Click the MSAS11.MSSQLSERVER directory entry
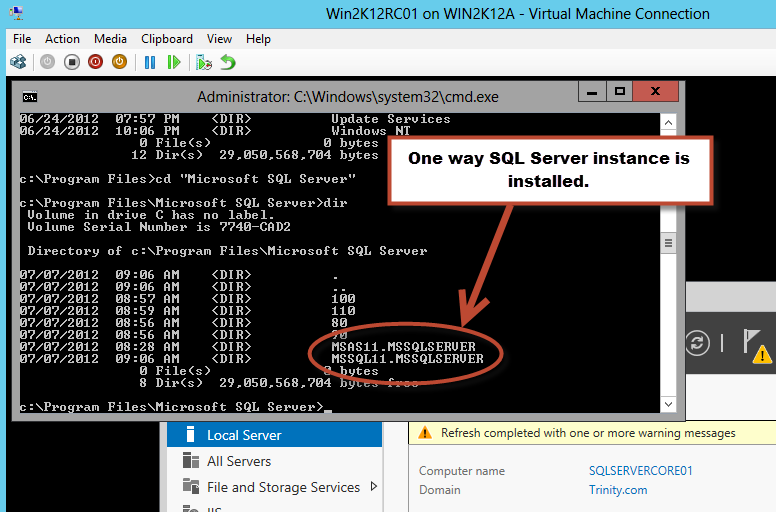The width and height of the screenshot is (776, 512). (x=403, y=346)
